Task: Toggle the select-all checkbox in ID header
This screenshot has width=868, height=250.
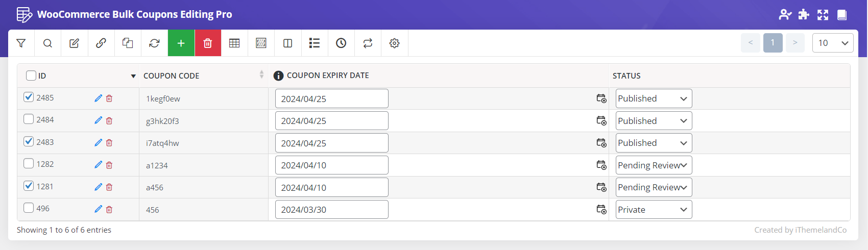Action: (x=31, y=76)
